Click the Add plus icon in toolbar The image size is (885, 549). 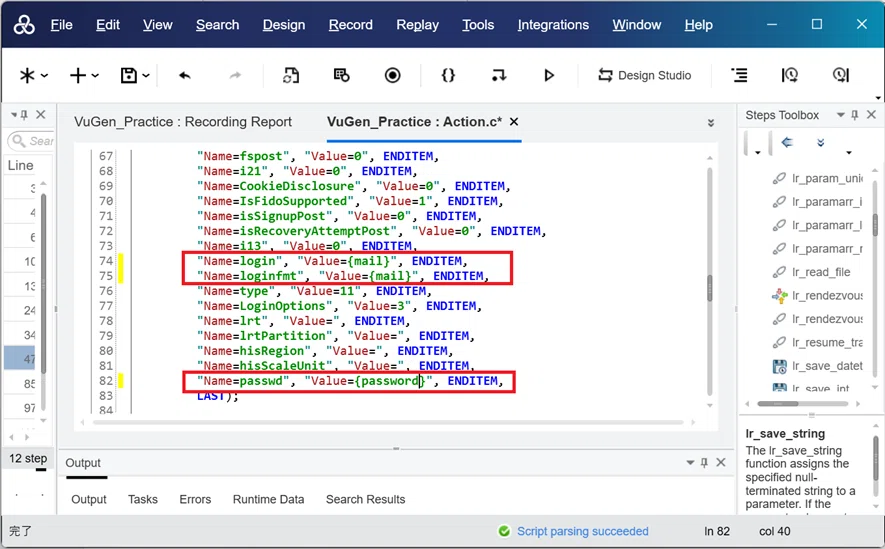point(78,75)
